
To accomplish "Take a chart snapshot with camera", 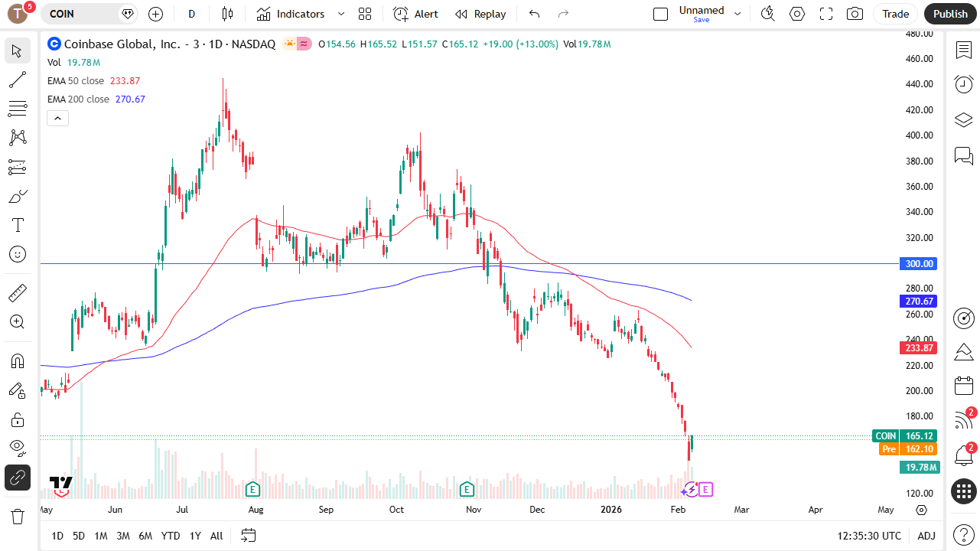I will coord(855,14).
